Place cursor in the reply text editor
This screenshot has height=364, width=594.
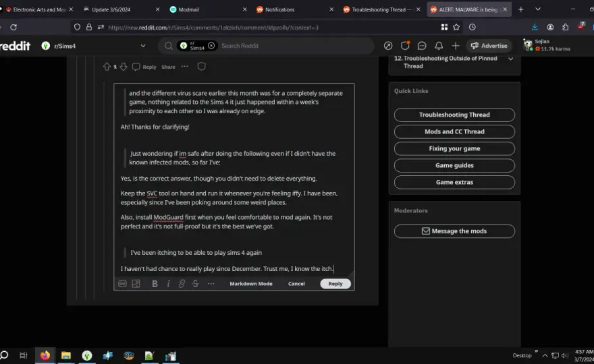click(234, 180)
